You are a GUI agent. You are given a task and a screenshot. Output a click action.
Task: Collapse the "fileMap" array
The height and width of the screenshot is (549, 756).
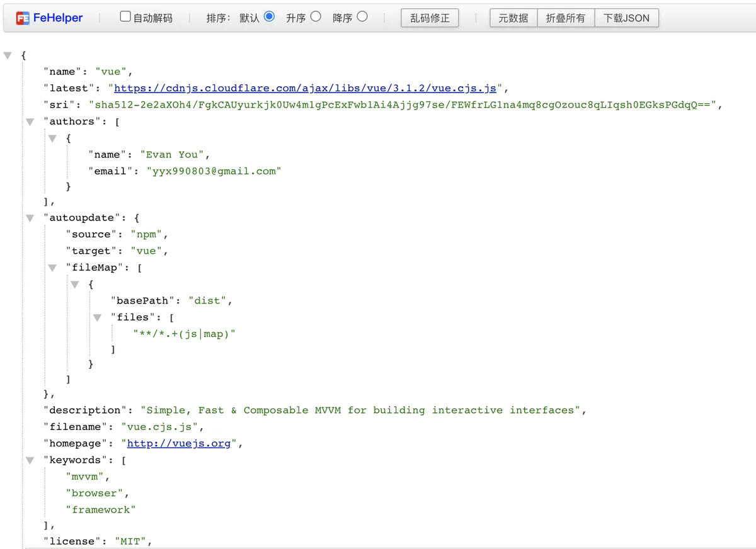[x=53, y=268]
